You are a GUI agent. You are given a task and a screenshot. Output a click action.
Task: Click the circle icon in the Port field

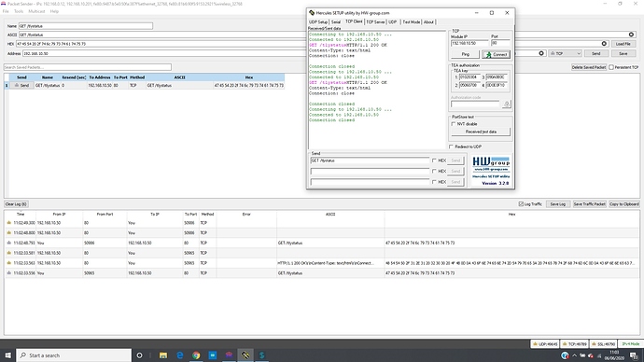[541, 53]
